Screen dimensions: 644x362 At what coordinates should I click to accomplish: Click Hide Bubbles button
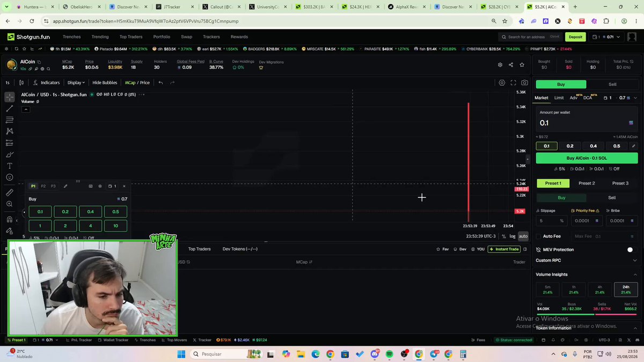(x=104, y=83)
